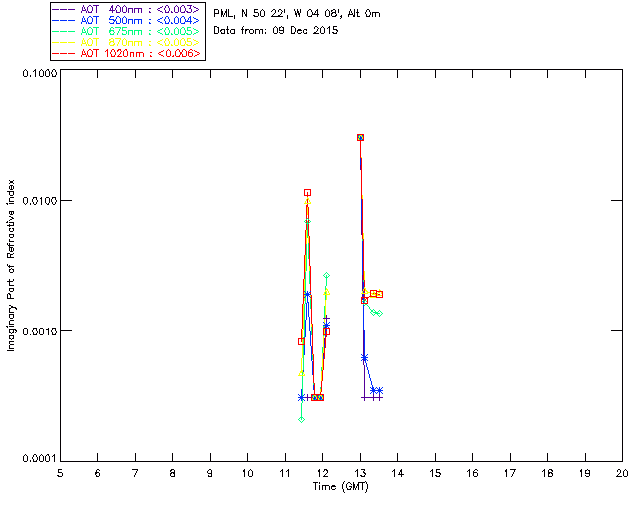The image size is (640, 512).
Task: Click the AOT 675nm legend entry
Action: click(127, 31)
